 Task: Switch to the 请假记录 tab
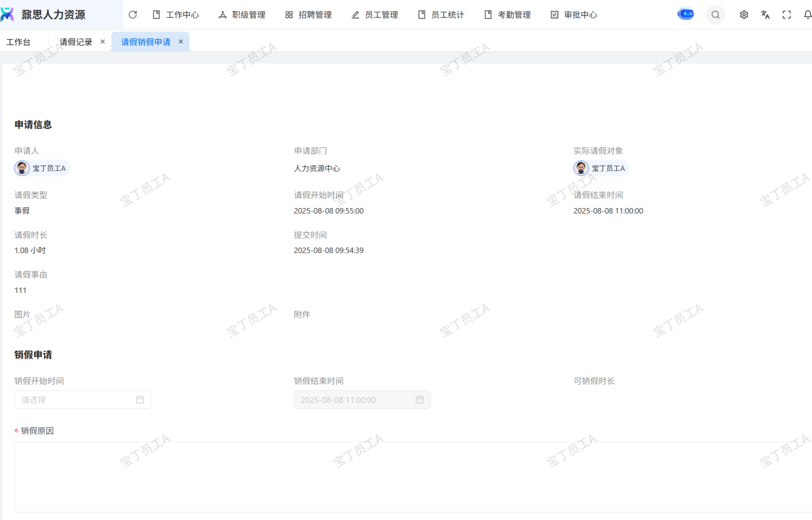tap(76, 42)
